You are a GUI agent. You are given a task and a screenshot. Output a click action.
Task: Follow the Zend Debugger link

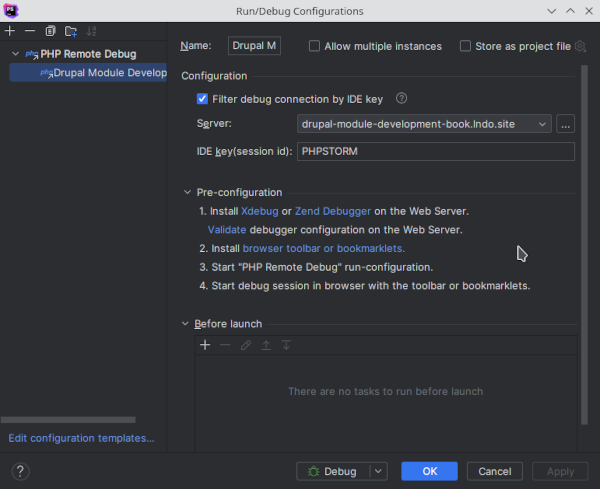333,211
